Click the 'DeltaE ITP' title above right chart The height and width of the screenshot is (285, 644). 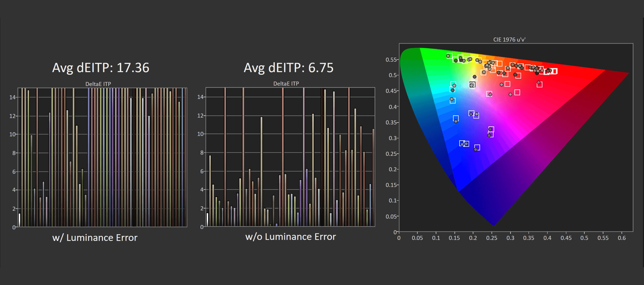tap(286, 84)
